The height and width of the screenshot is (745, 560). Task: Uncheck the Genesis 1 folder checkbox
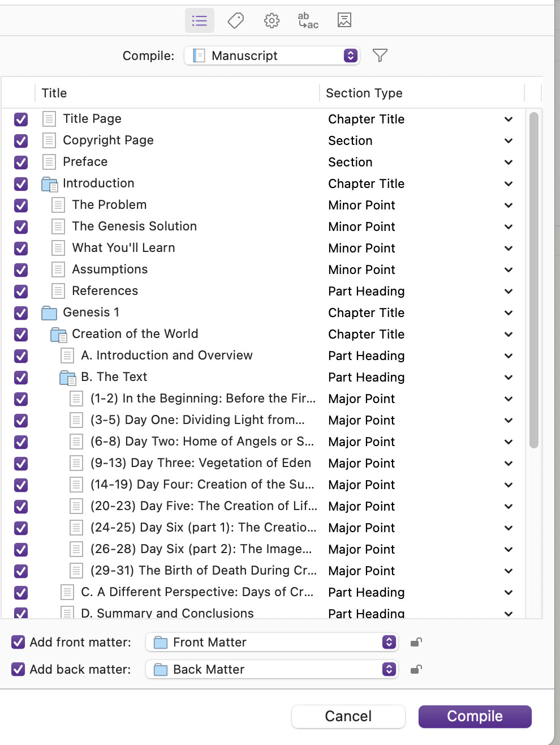(21, 313)
